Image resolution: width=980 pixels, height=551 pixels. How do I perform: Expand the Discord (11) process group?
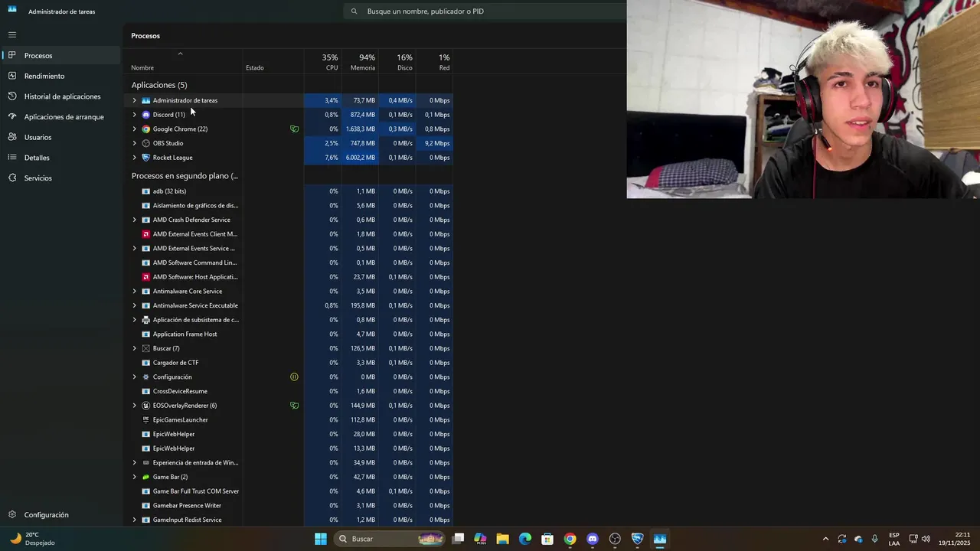point(135,115)
